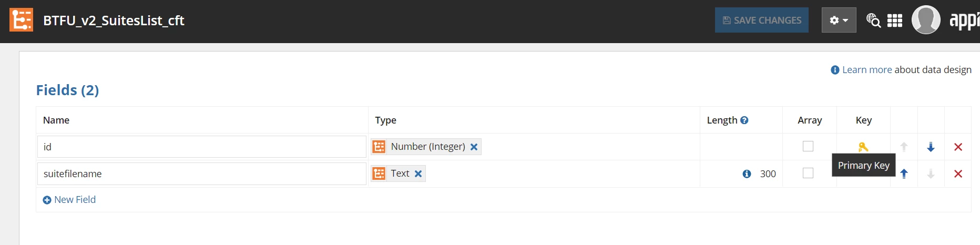Screen dimensions: 980x245
Task: Click the Appian data type logo icon
Action: (21, 20)
